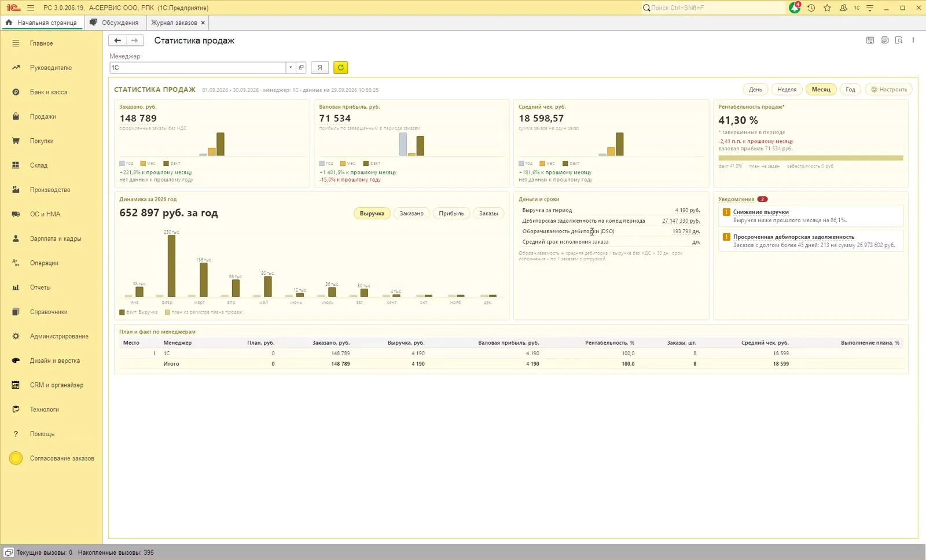Select the Месяц period

coord(821,90)
